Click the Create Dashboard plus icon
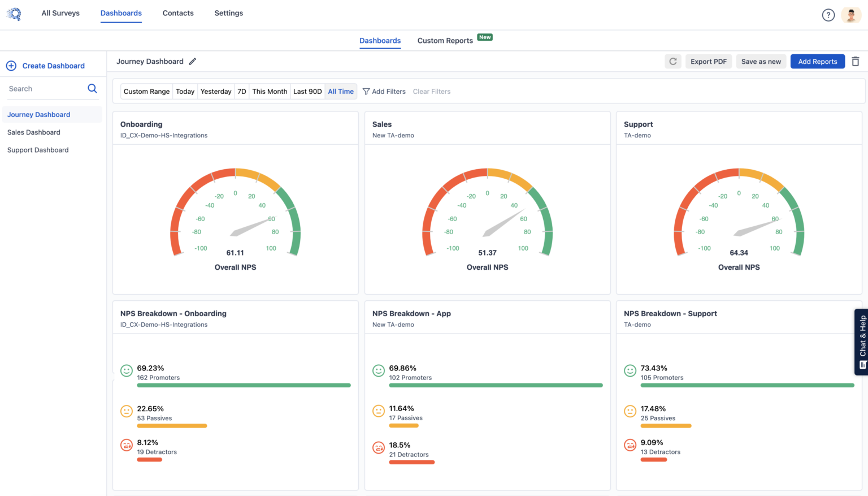 (x=11, y=66)
